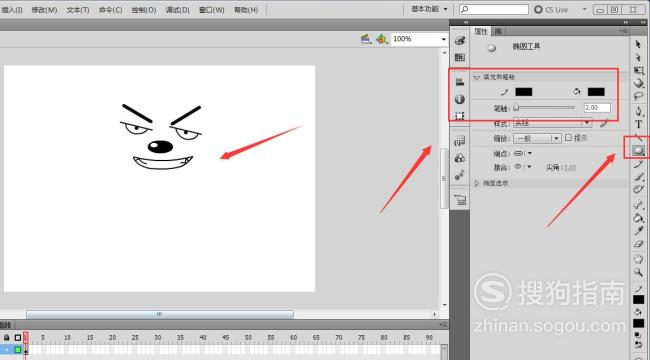Click Black and White colors button
Image resolution: width=650 pixels, height=360 pixels.
pyautogui.click(x=638, y=335)
